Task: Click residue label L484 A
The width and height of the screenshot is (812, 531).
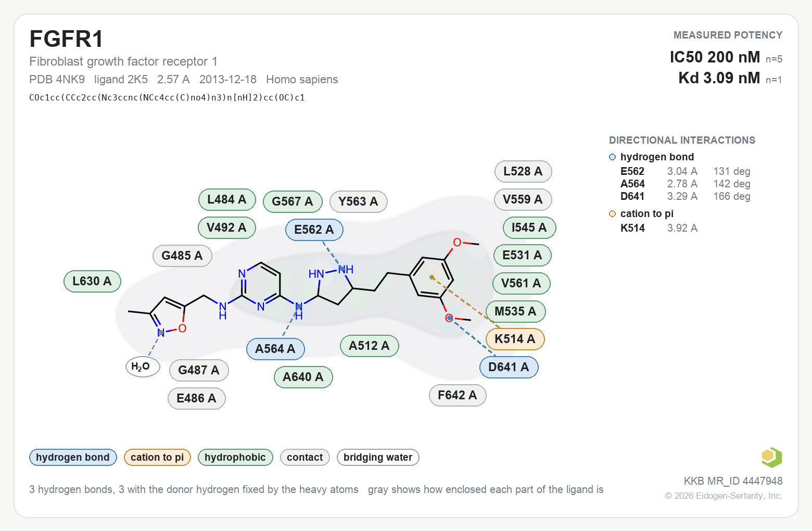Action: pos(227,199)
